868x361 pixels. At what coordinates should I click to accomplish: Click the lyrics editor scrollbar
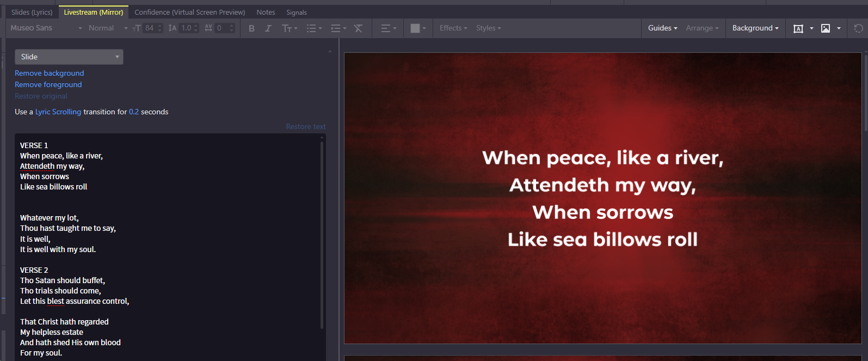click(322, 234)
